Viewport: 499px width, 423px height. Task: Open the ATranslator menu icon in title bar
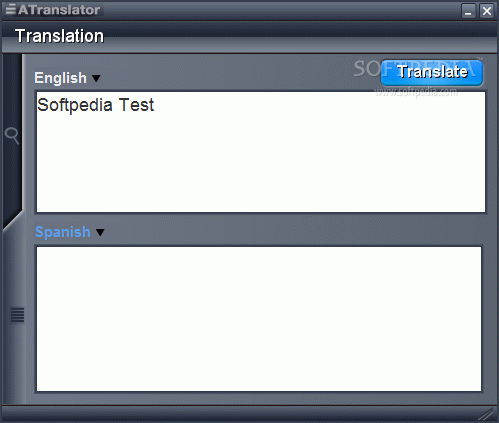[10, 9]
